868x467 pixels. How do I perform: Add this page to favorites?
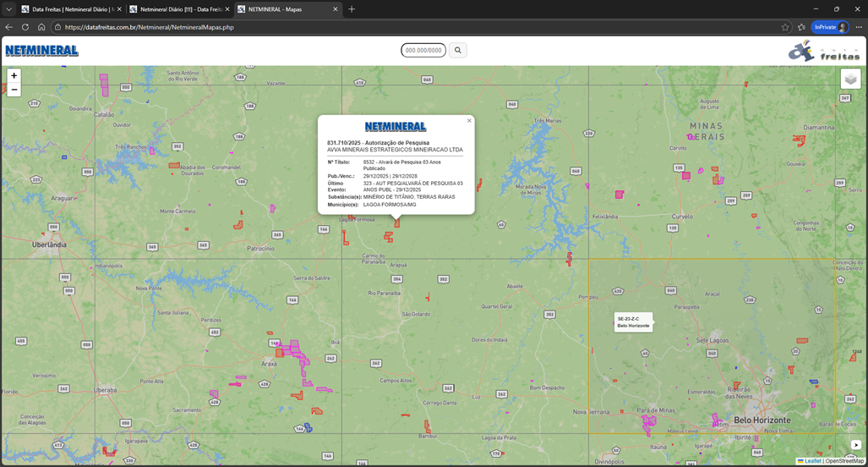tap(785, 27)
